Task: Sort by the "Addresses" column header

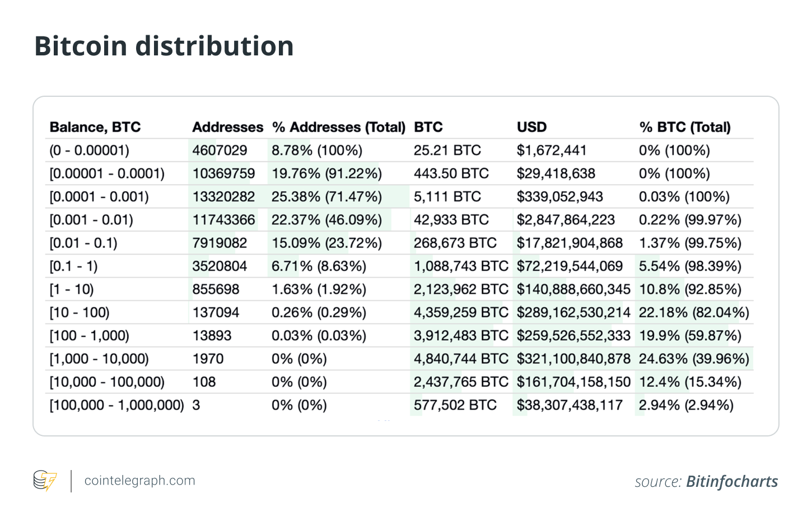Action: point(227,127)
